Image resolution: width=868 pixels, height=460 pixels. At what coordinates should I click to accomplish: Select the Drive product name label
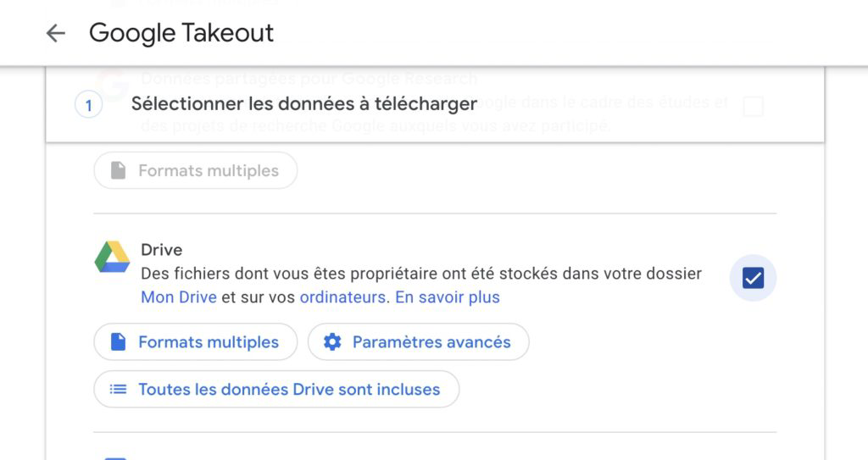161,250
